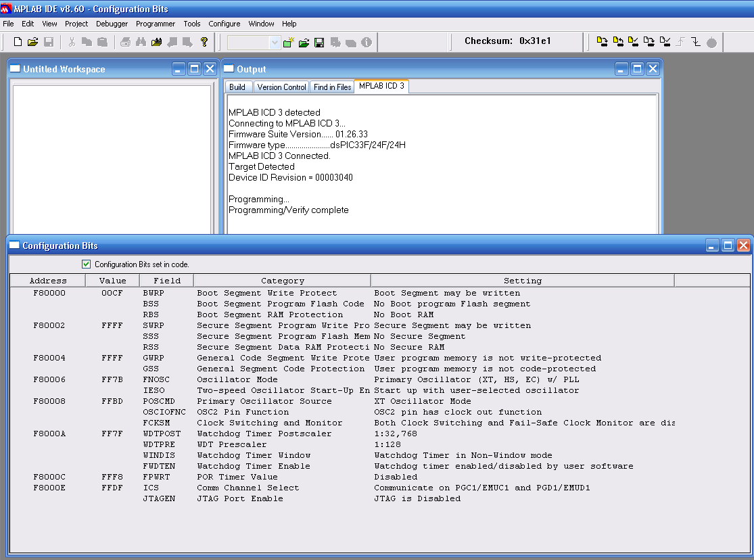Click the Cut scissors icon

[72, 43]
